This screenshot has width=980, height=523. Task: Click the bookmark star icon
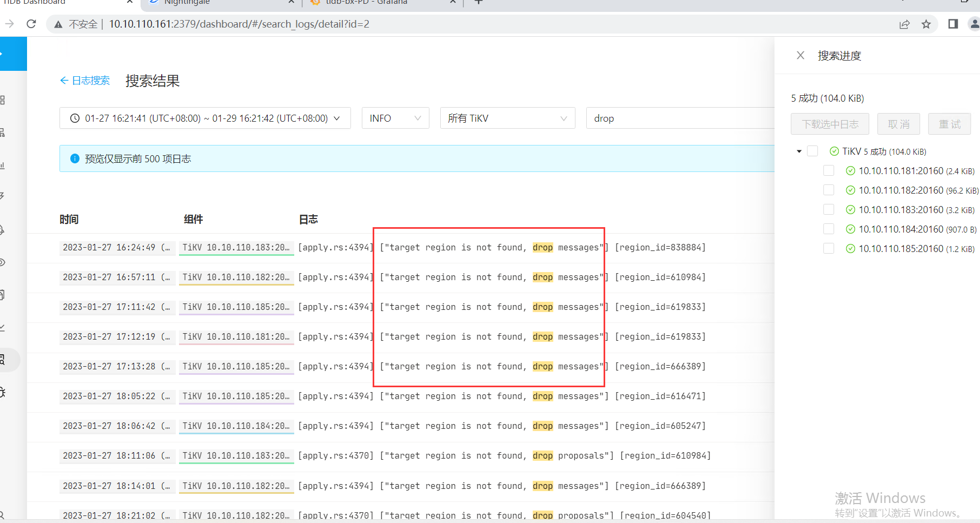[926, 24]
